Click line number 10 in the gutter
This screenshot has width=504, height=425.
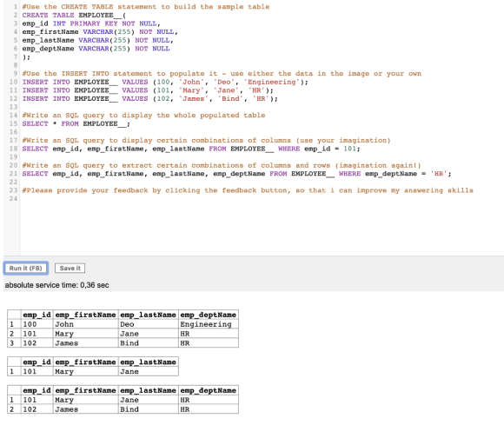13,82
